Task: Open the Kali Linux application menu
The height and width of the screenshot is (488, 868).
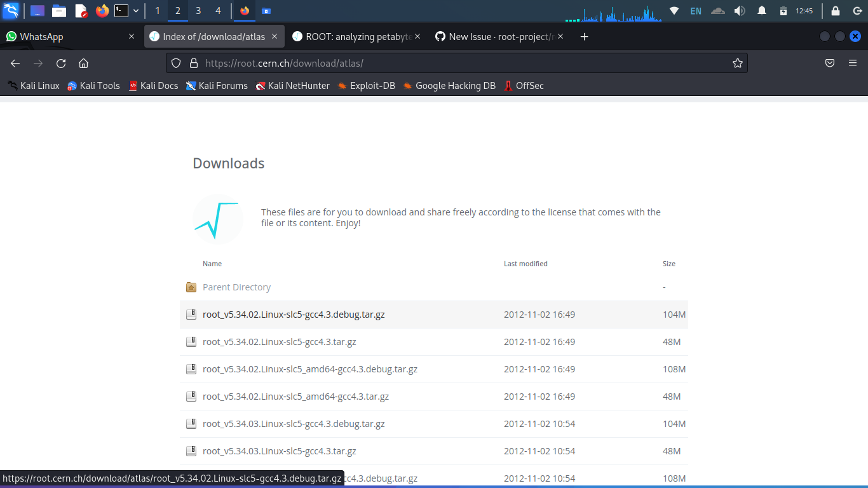Action: click(10, 11)
